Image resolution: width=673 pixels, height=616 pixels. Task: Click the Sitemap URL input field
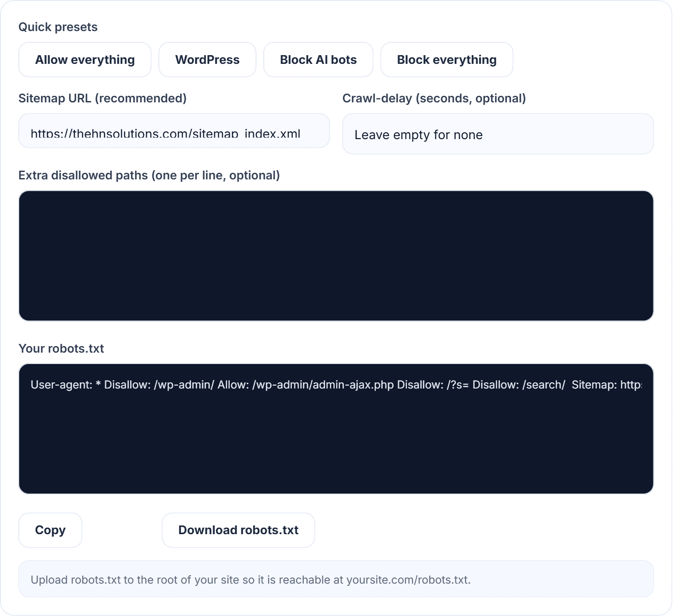pos(174,131)
